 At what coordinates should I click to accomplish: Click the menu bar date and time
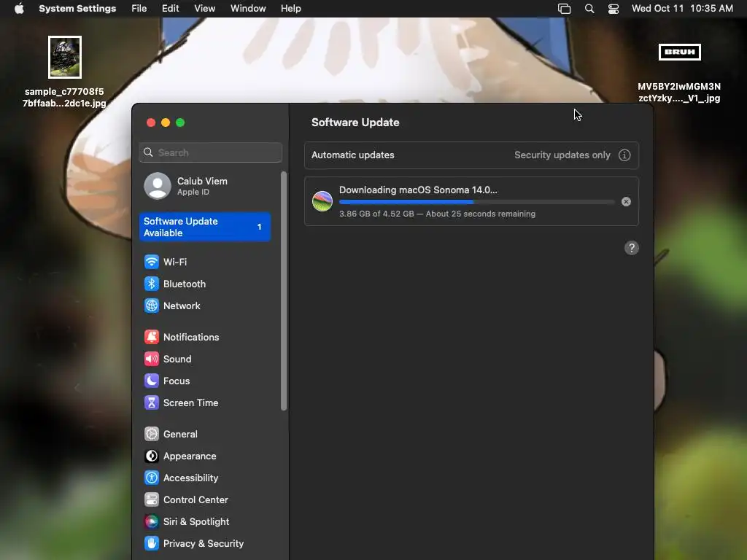click(682, 9)
